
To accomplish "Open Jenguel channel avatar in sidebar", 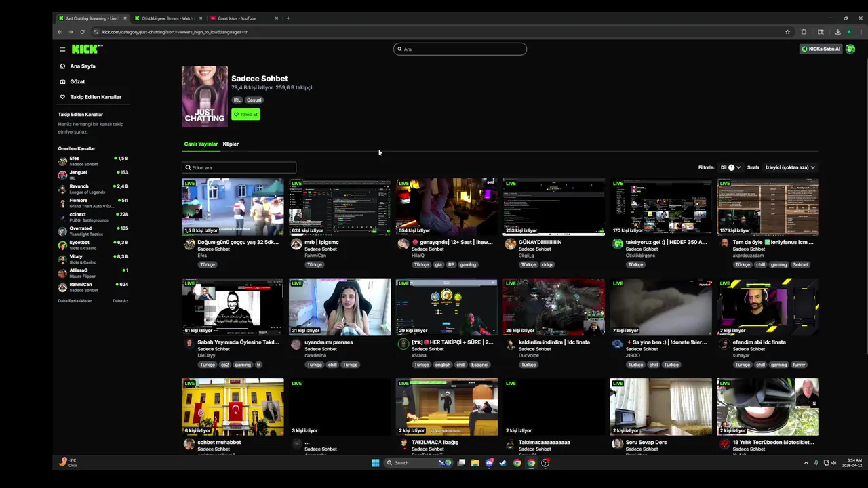I will click(x=63, y=175).
